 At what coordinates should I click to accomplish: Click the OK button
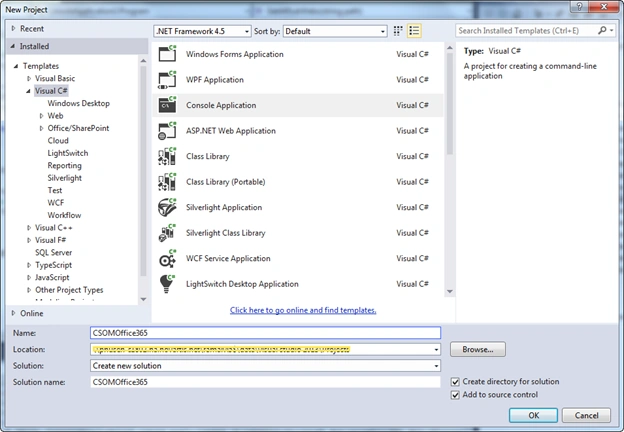[x=533, y=415]
